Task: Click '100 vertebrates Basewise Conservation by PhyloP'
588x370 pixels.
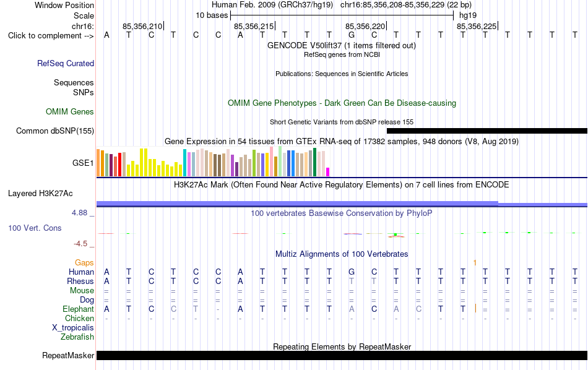Action: click(x=341, y=213)
